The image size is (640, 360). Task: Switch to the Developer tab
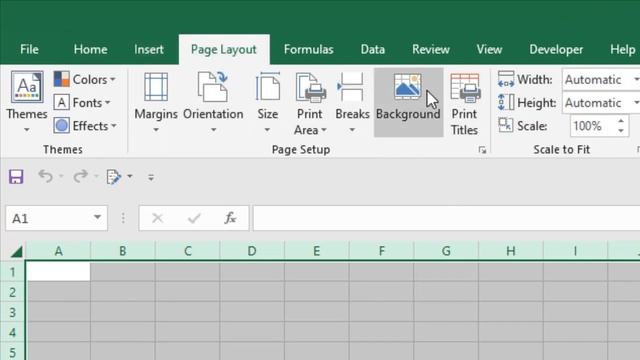(556, 49)
